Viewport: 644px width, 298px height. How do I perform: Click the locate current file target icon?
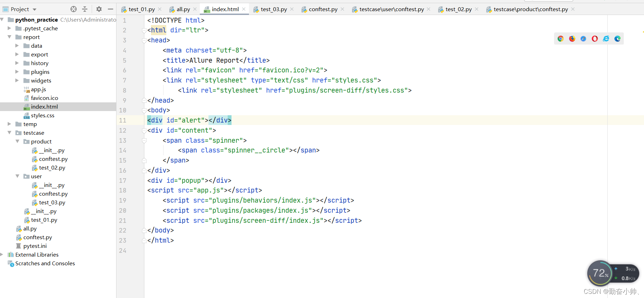coord(74,9)
